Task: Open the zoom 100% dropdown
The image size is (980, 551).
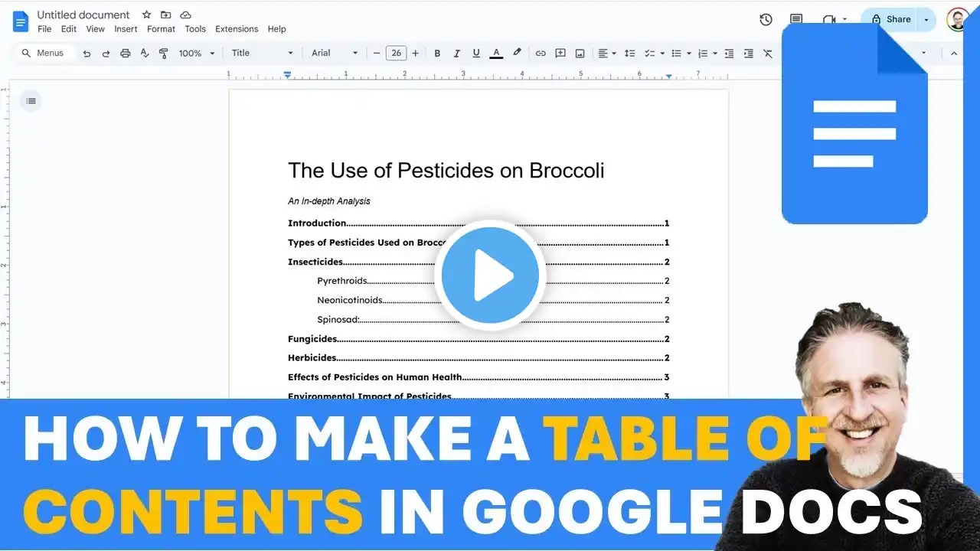Action: point(197,54)
